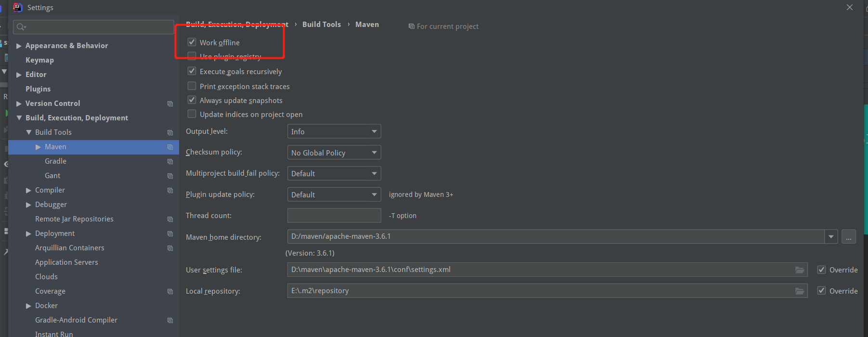The width and height of the screenshot is (868, 337).
Task: Open the Plugin update policy dropdown
Action: tap(334, 194)
